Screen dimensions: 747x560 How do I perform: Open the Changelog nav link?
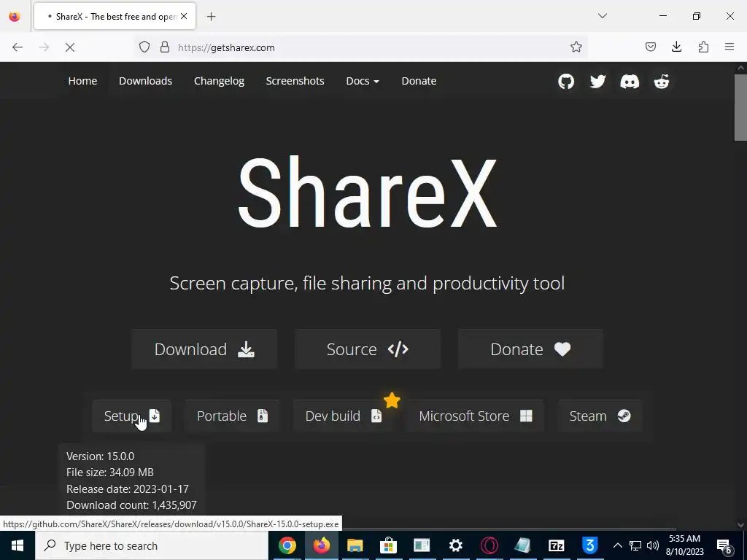point(219,81)
